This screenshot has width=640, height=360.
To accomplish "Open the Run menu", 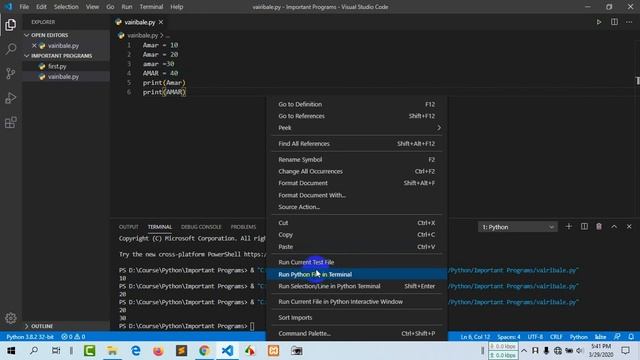I will click(x=127, y=7).
